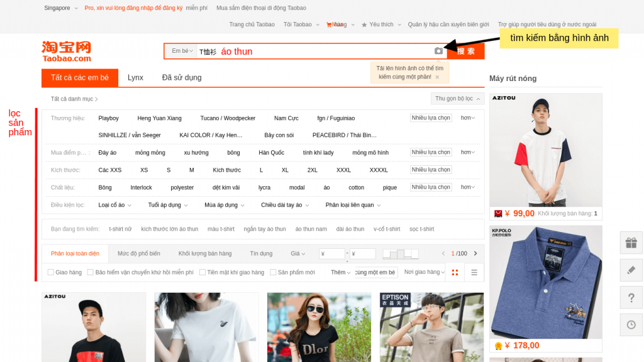This screenshot has height=362, width=644.
Task: Open Trang chủ Taobao link
Action: coord(252,25)
